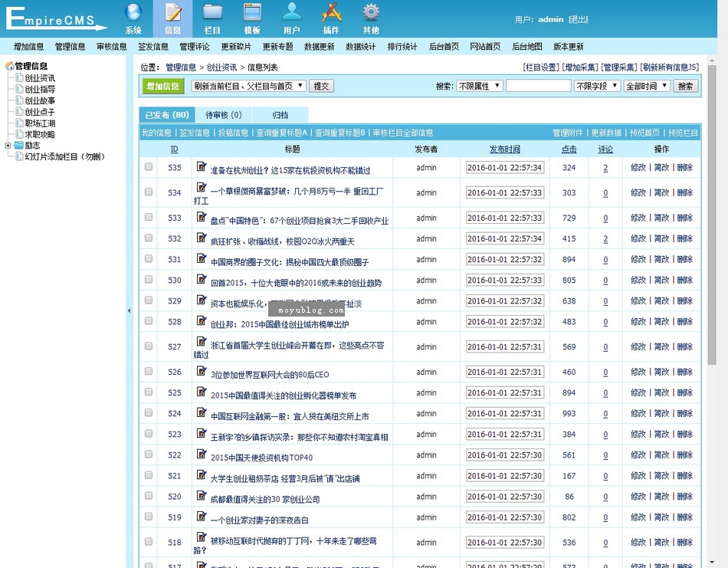Open the 栏目 folder icon
Image resolution: width=728 pixels, height=568 pixels.
pyautogui.click(x=212, y=13)
